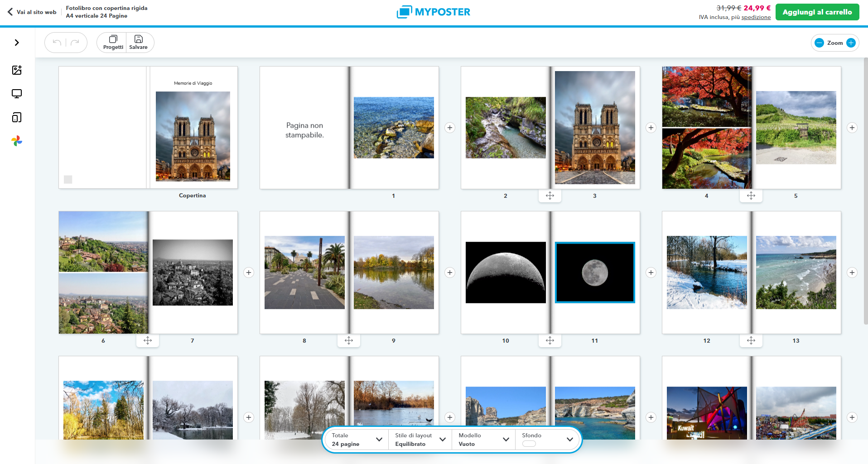Screen dimensions: 868x464
Task: Open the Totale 24 pagine dropdown
Action: (357, 440)
